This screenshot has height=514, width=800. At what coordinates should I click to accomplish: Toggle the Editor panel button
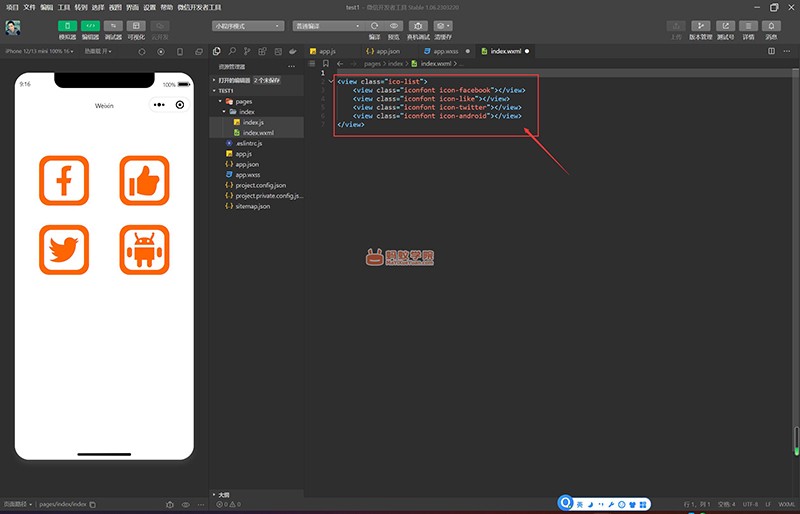click(x=90, y=26)
